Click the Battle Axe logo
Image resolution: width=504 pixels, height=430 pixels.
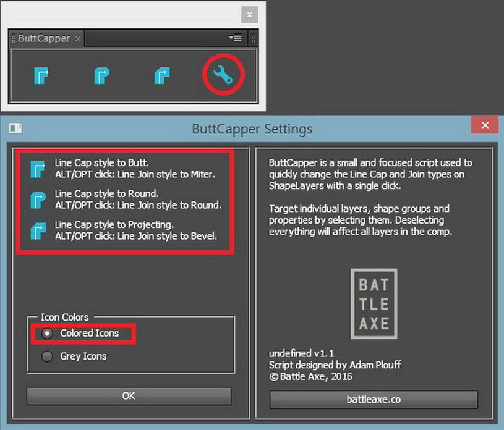[374, 304]
